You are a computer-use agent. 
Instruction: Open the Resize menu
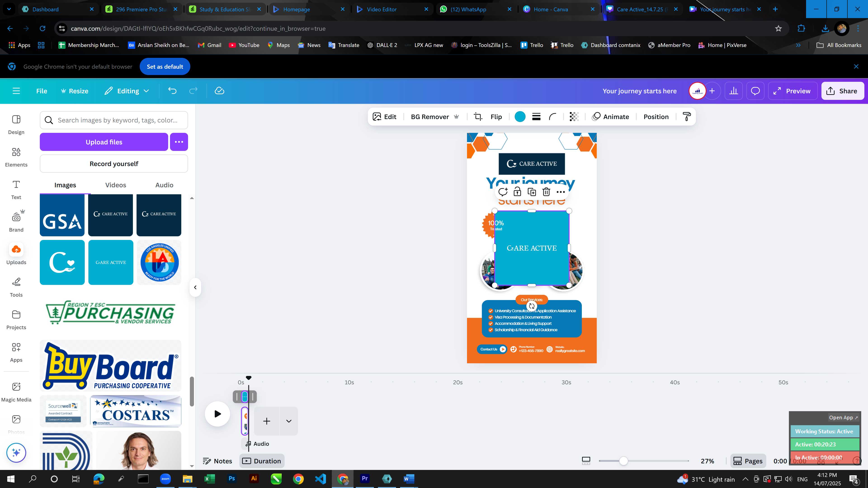click(74, 91)
